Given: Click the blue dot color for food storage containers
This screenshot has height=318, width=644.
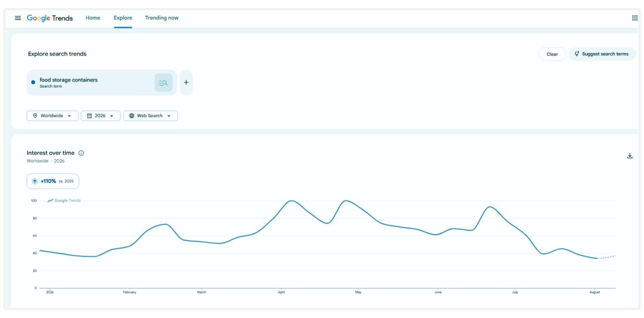Looking at the screenshot, I should click(33, 83).
